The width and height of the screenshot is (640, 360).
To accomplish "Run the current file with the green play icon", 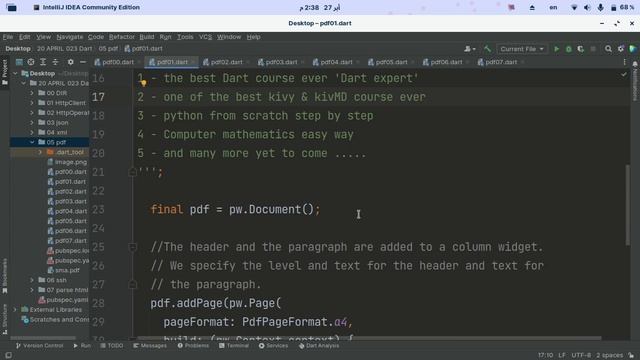I will click(x=556, y=49).
